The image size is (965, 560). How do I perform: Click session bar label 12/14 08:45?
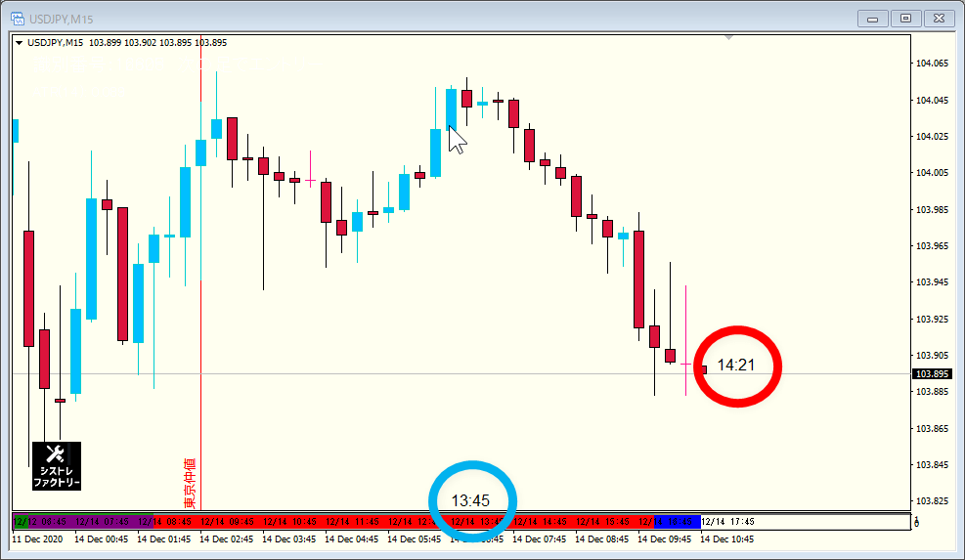[x=164, y=522]
